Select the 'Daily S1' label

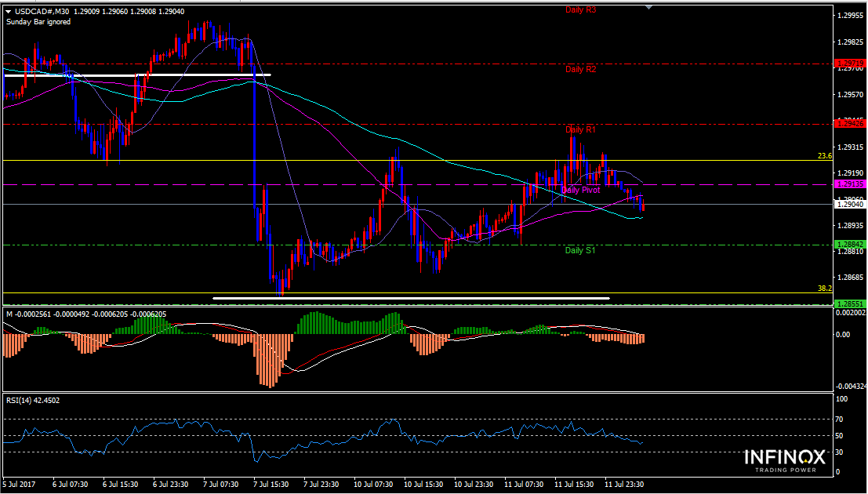pos(580,250)
